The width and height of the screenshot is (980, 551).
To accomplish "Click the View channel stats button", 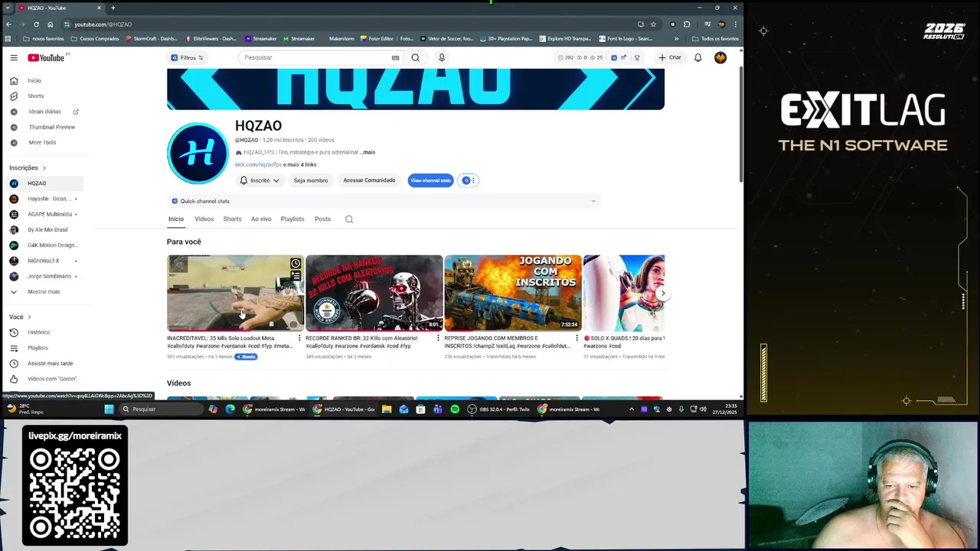I will [x=430, y=181].
